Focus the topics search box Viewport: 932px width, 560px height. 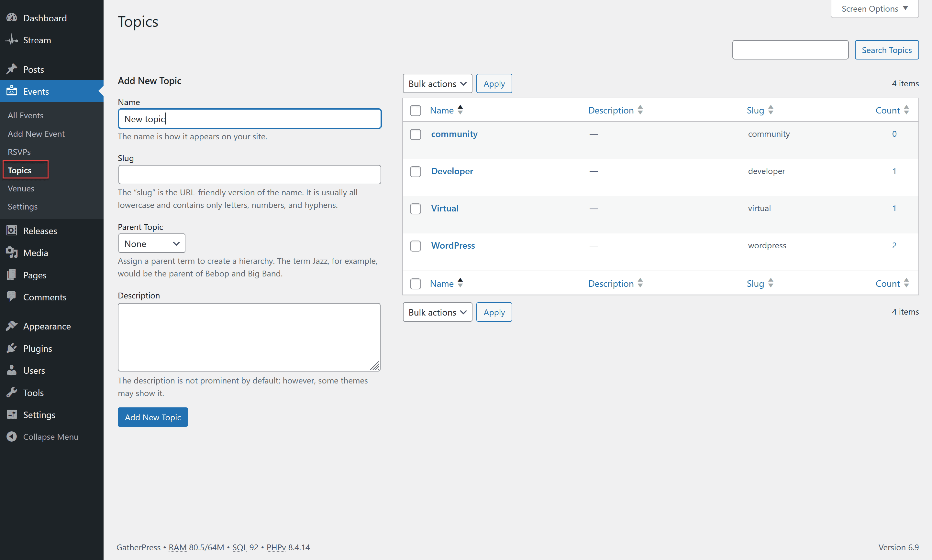point(790,50)
